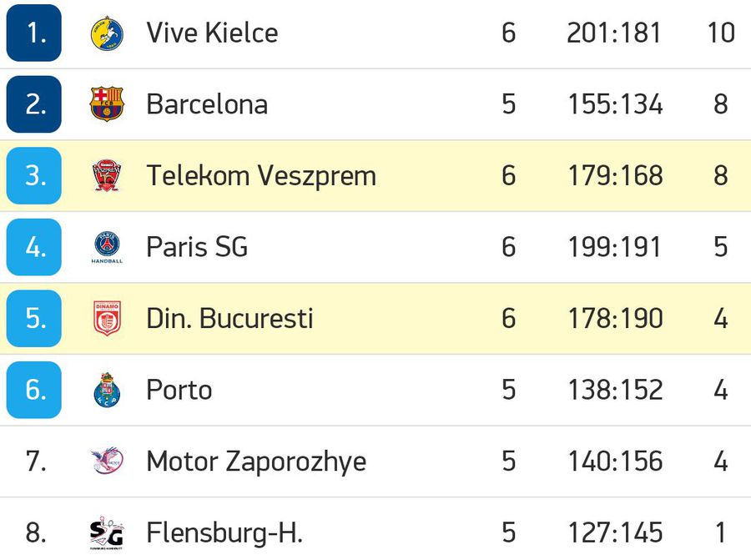Select the 201:181 goal score for Kielce

[x=614, y=33]
